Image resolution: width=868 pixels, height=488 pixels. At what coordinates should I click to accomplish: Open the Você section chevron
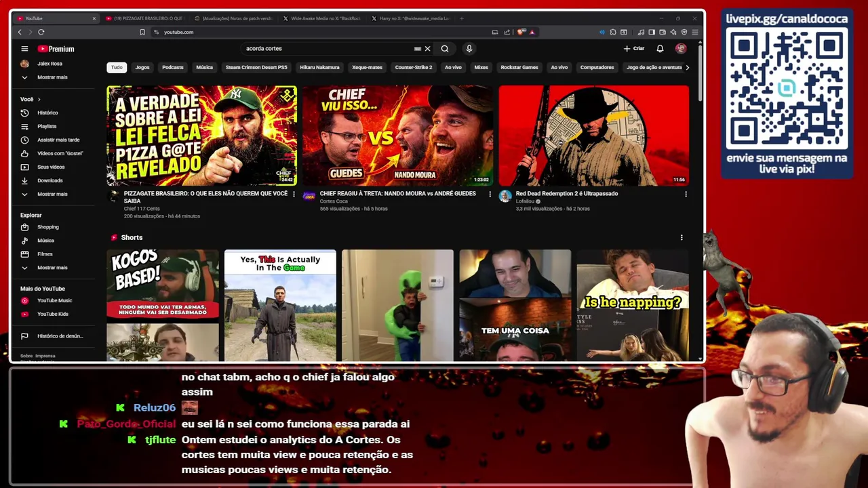(39, 100)
